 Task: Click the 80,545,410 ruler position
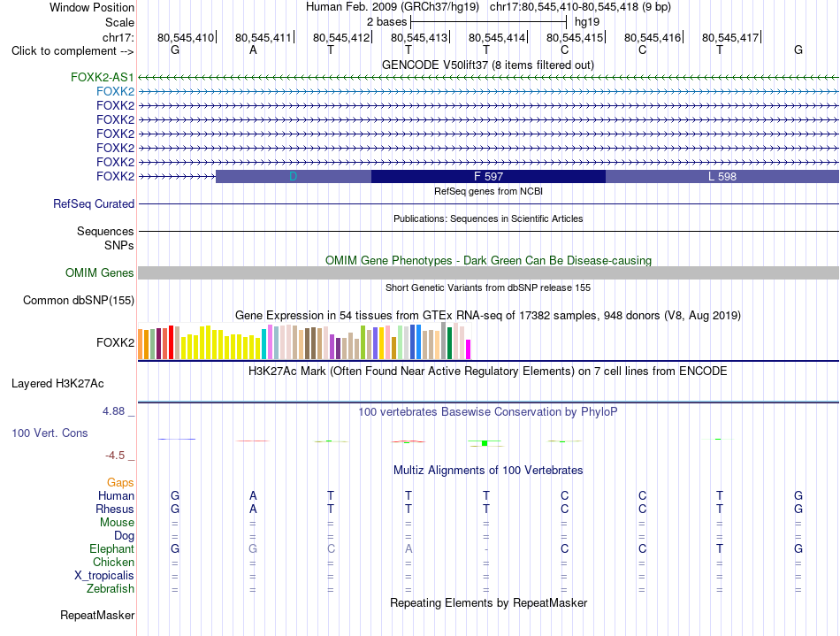coord(186,37)
